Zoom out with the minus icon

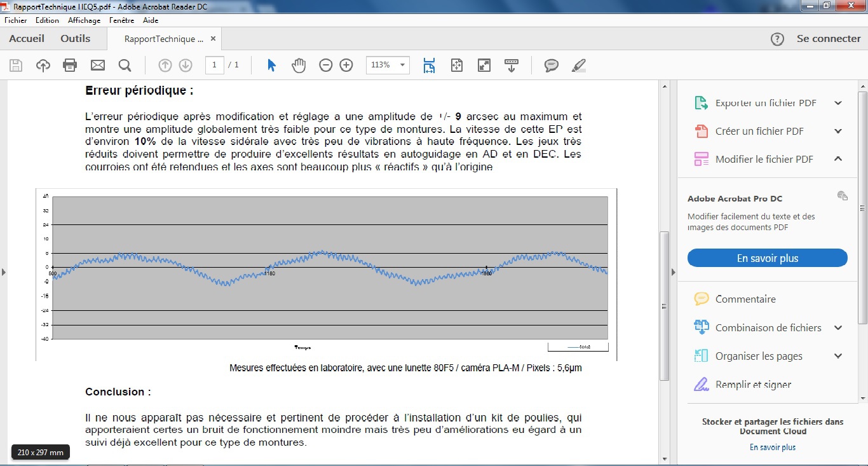click(x=326, y=65)
